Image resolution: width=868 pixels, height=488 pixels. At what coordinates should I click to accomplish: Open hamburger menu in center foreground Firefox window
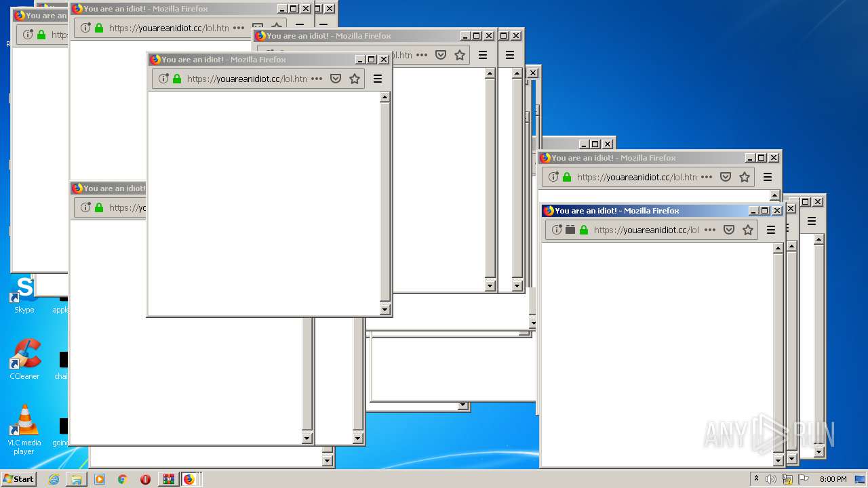pyautogui.click(x=378, y=79)
